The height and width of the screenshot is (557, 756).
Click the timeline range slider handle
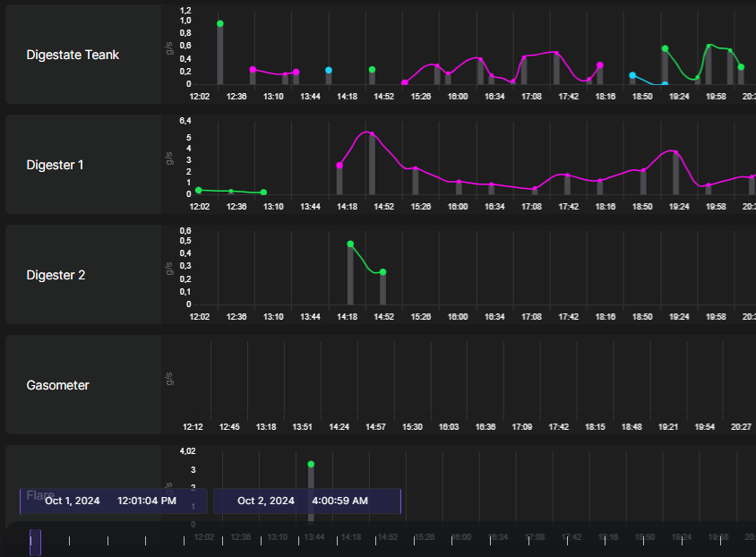pos(35,542)
